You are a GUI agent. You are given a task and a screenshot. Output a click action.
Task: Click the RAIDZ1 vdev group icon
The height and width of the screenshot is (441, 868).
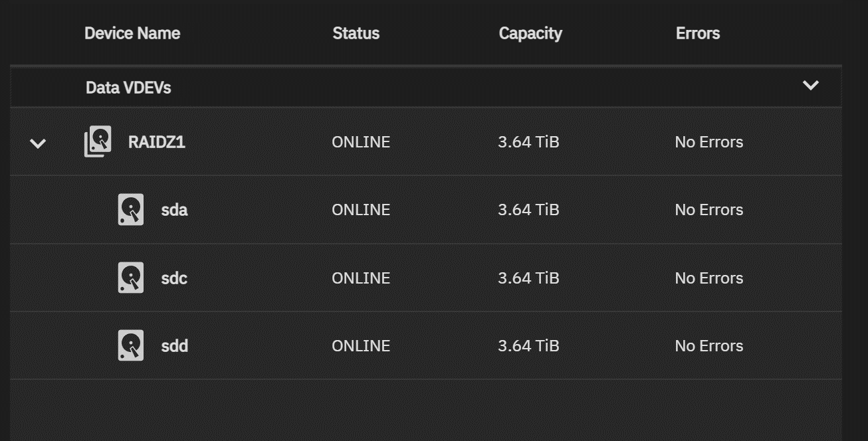point(98,141)
